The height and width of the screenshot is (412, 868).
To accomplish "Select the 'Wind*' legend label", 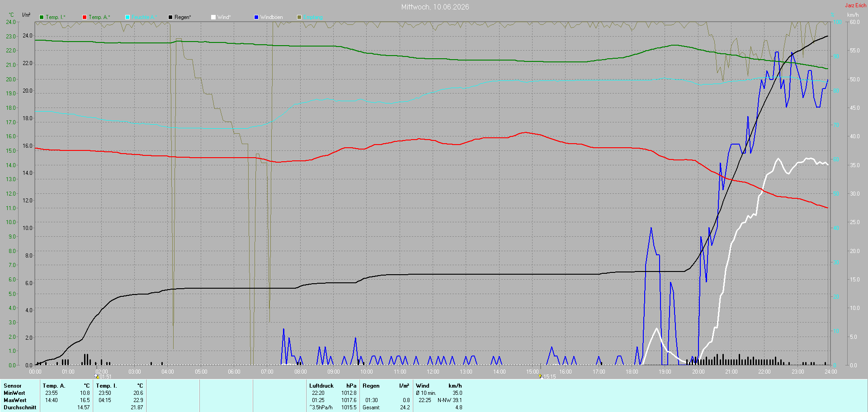I will pos(224,17).
